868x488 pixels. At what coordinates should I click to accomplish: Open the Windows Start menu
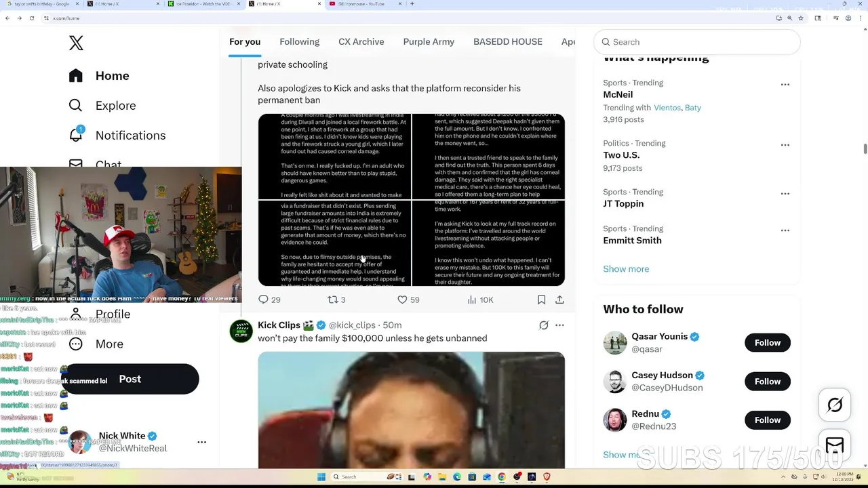321,477
